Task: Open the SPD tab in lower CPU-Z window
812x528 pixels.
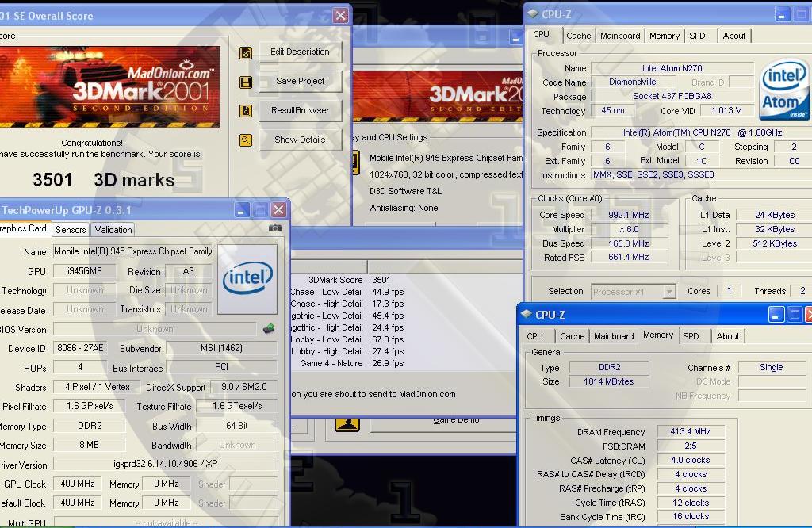Action: [691, 336]
